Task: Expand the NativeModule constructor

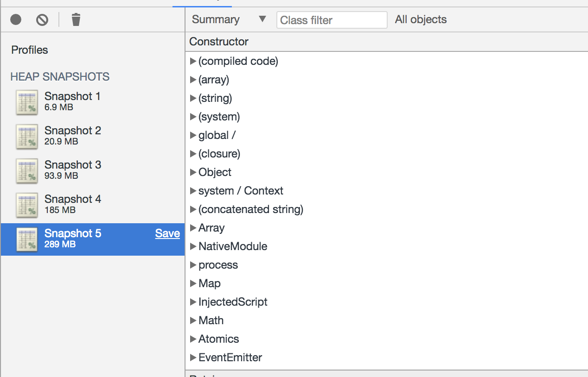Action: click(193, 246)
